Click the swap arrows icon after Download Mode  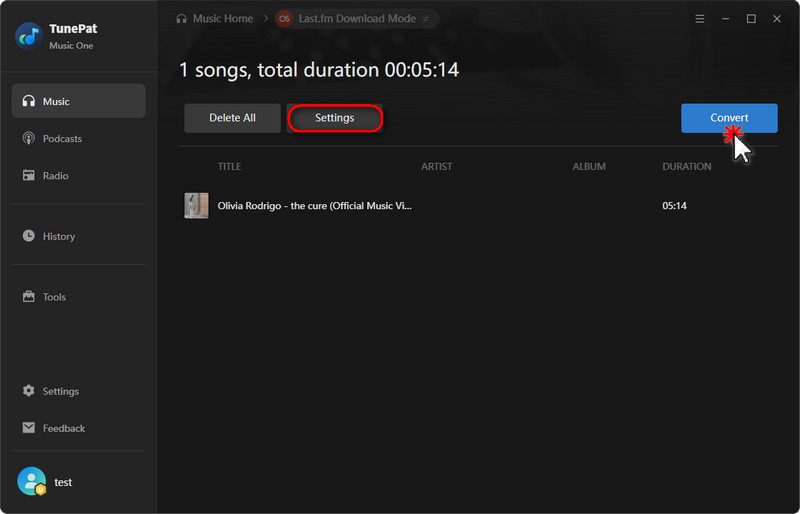coord(426,19)
